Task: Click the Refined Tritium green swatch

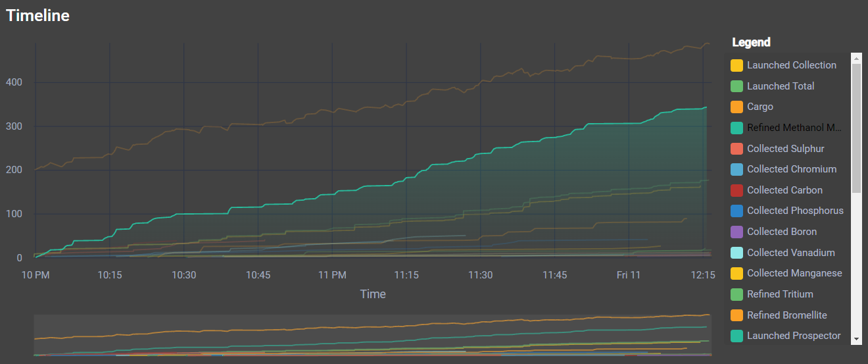Action: coord(737,294)
